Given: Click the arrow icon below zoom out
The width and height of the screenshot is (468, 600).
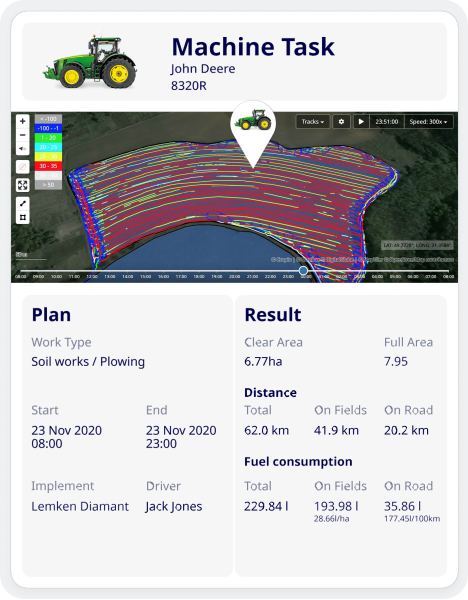Looking at the screenshot, I should tap(23, 148).
